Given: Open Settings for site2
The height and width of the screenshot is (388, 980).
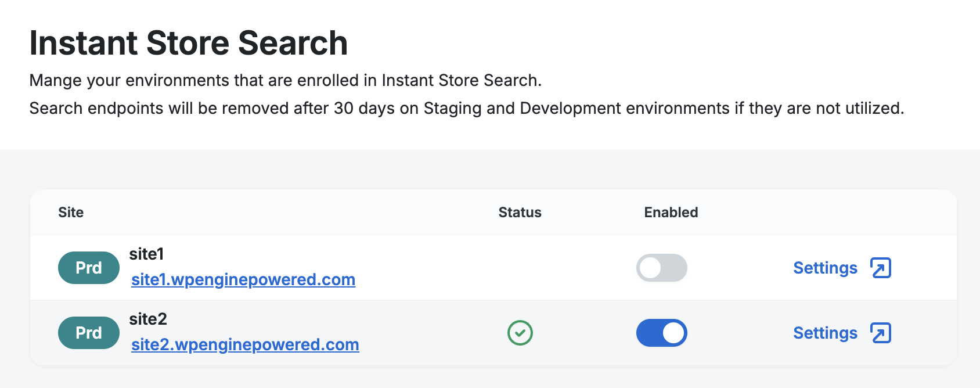Looking at the screenshot, I should [825, 333].
